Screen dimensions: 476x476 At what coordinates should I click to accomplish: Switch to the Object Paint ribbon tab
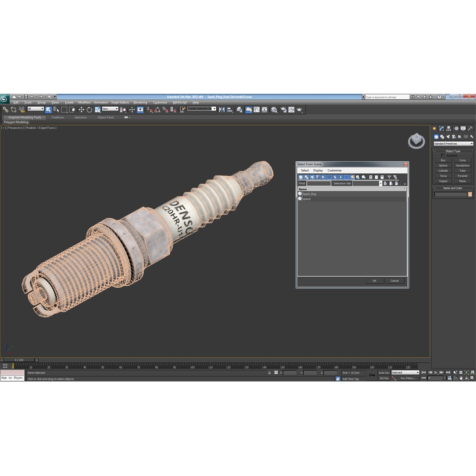coord(105,118)
